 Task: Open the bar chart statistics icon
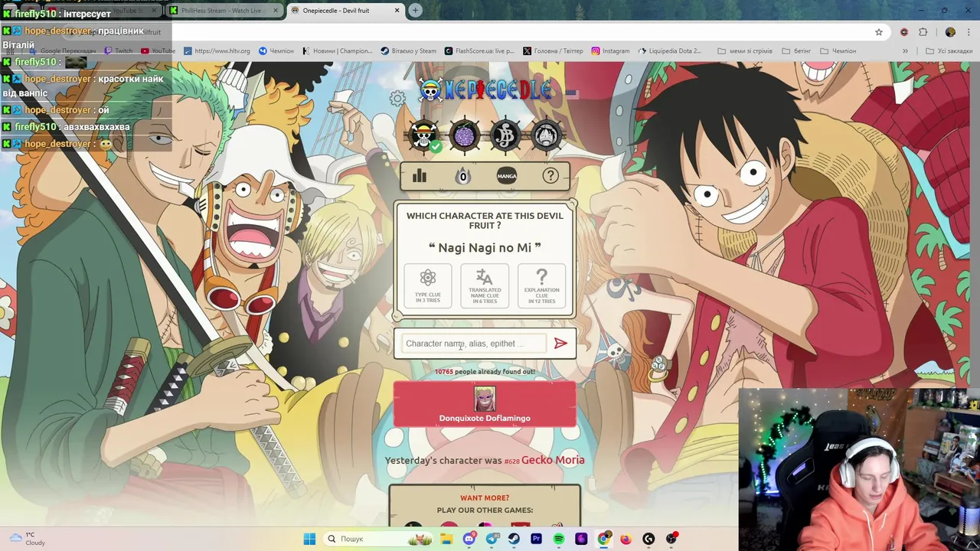pyautogui.click(x=420, y=176)
